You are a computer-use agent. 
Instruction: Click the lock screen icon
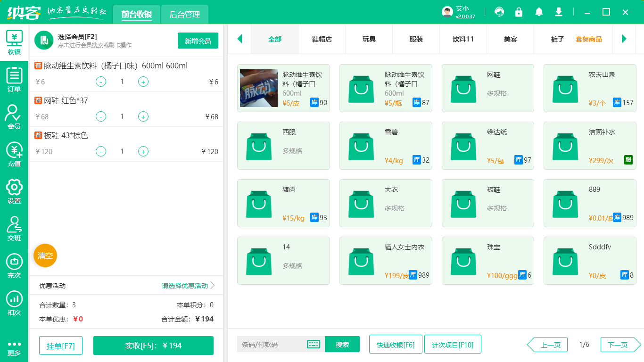click(x=519, y=12)
